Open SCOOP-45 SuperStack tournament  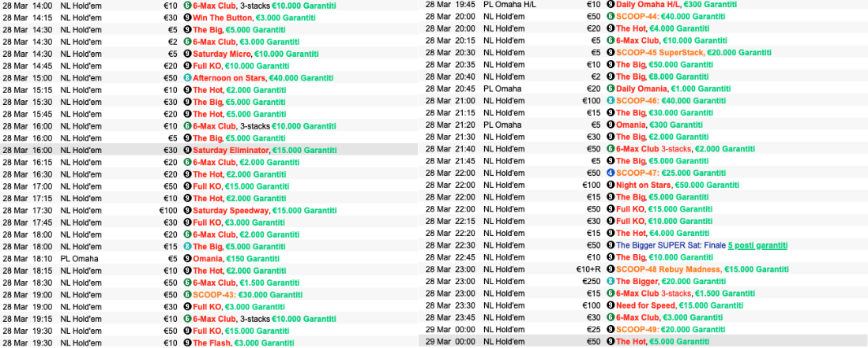point(693,53)
